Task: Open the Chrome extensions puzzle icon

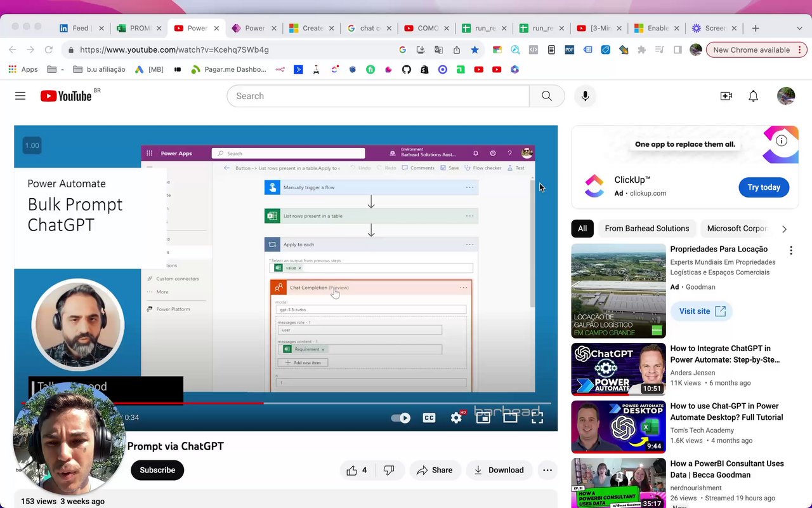Action: coord(641,50)
